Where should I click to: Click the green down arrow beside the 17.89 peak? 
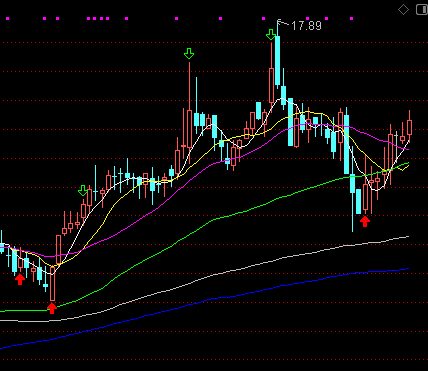pos(271,34)
